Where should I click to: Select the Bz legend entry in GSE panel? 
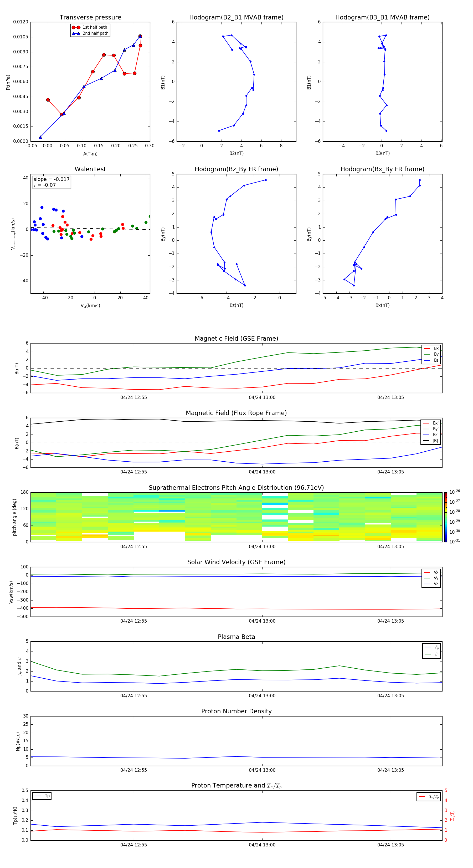click(x=431, y=360)
